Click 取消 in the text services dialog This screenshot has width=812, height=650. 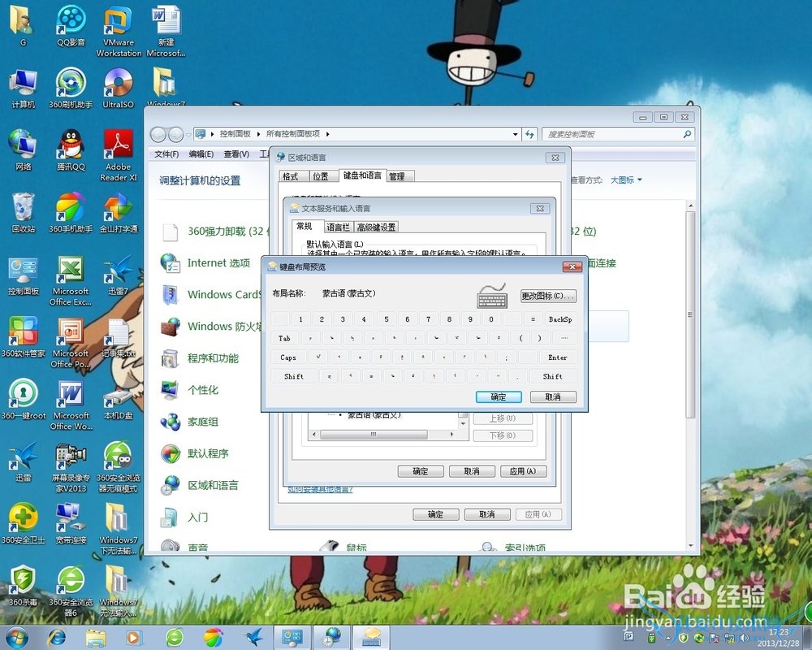click(471, 471)
